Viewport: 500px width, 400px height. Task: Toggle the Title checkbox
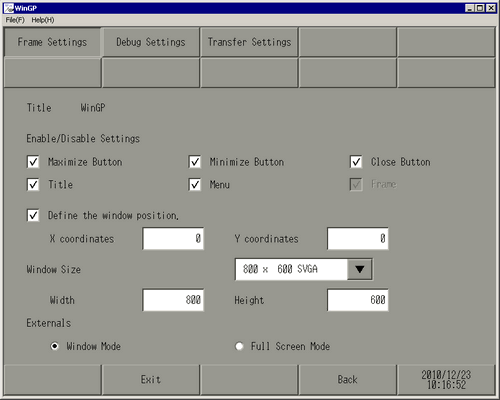click(x=33, y=184)
